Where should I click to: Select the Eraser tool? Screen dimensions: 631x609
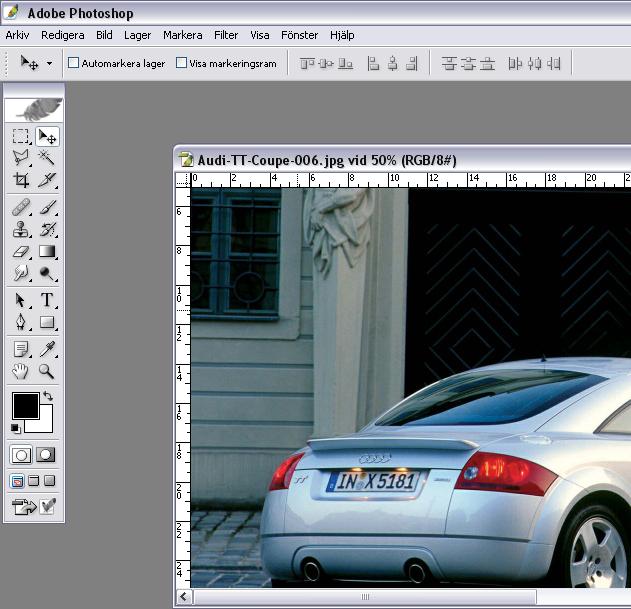[21, 251]
